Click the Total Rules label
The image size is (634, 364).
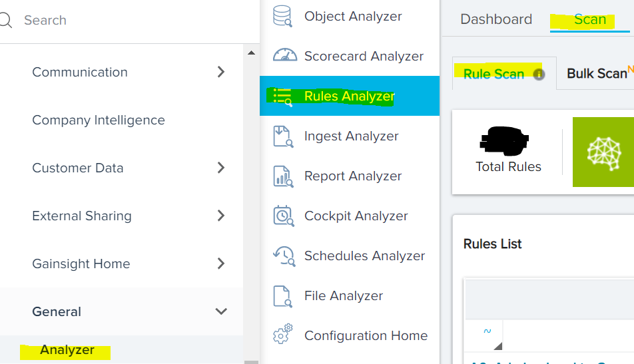click(508, 166)
